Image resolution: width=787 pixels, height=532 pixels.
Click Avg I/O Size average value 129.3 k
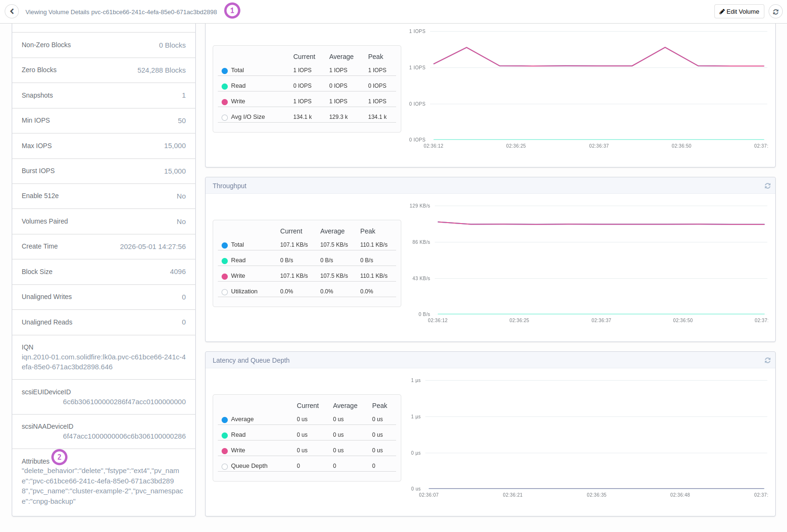point(339,117)
